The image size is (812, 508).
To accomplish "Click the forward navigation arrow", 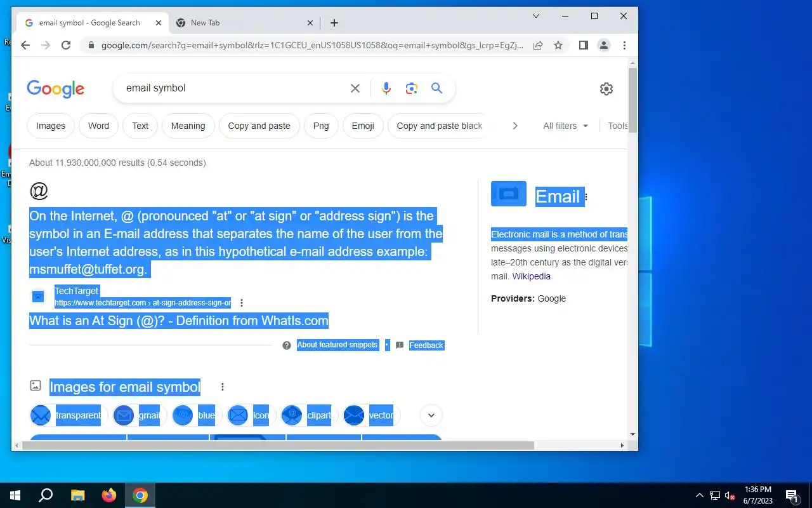I will 46,45.
